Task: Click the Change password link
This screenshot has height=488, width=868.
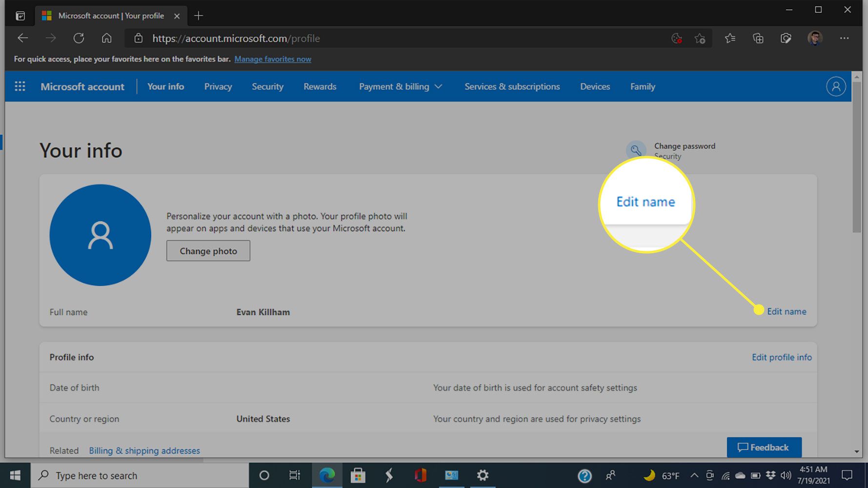Action: 685,146
